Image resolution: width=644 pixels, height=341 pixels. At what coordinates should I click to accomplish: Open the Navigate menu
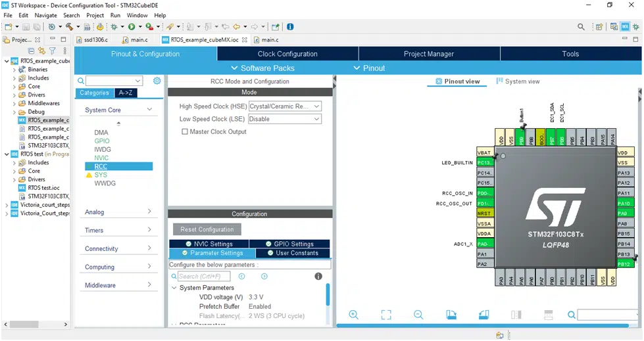click(x=45, y=15)
